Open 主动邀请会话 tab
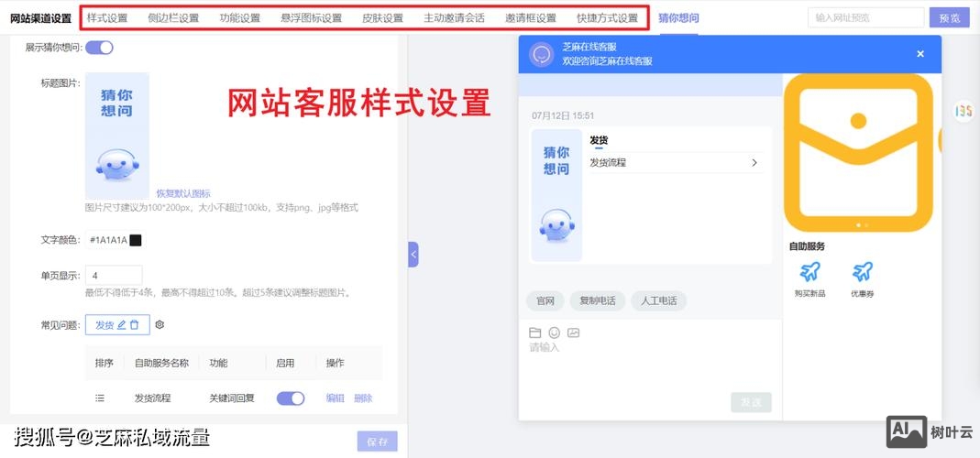The width and height of the screenshot is (980, 458). tap(454, 18)
